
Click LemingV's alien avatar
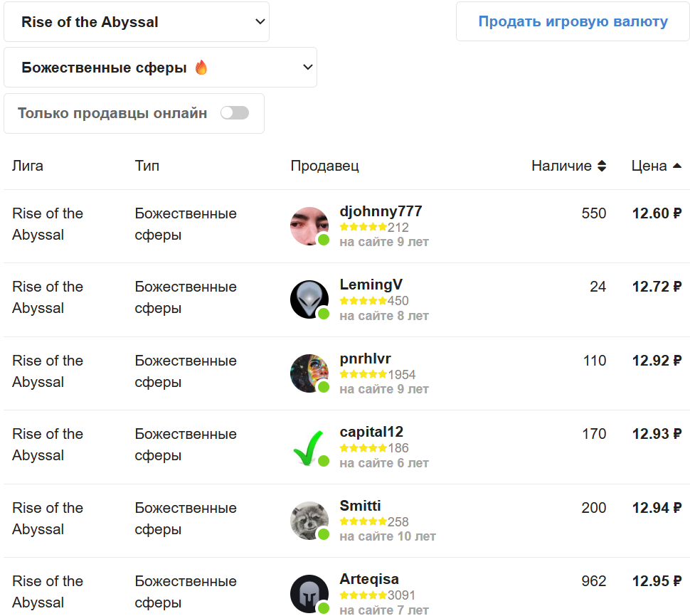(309, 299)
